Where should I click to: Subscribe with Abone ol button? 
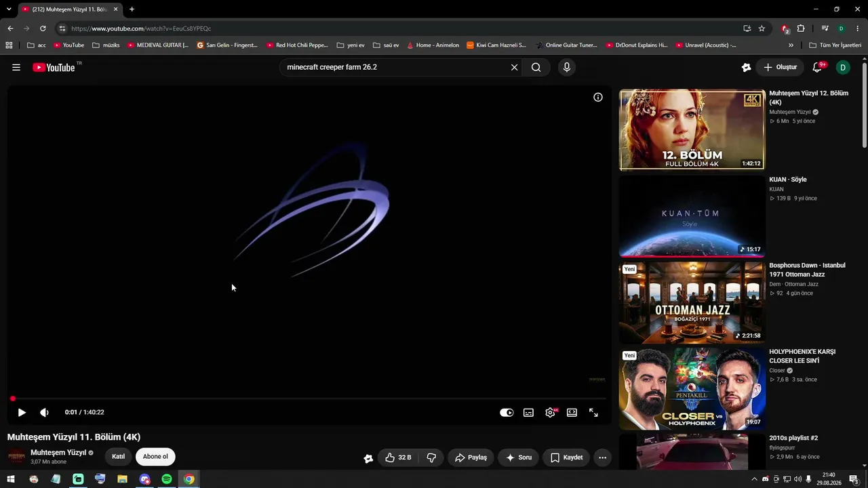pyautogui.click(x=155, y=457)
